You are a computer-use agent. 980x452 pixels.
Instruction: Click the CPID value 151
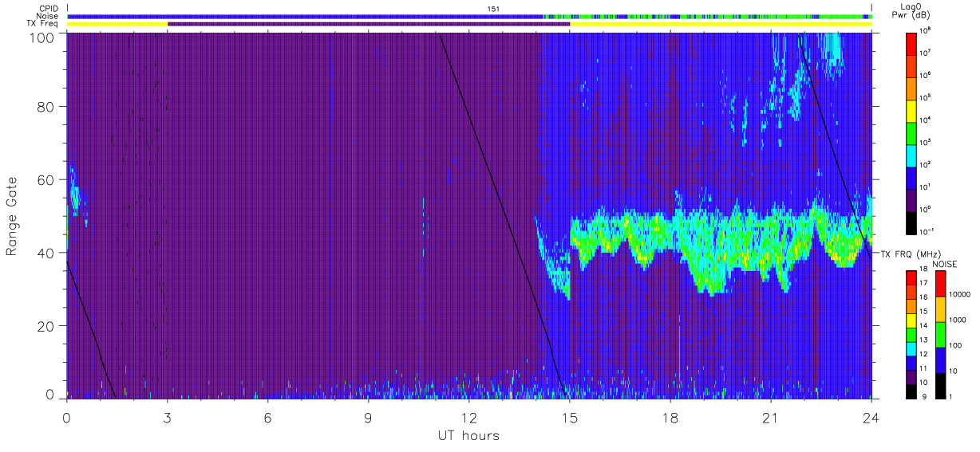[x=493, y=9]
